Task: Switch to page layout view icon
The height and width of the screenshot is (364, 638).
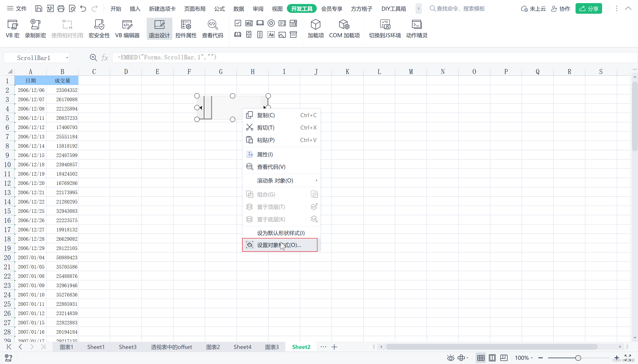Action: [492, 358]
